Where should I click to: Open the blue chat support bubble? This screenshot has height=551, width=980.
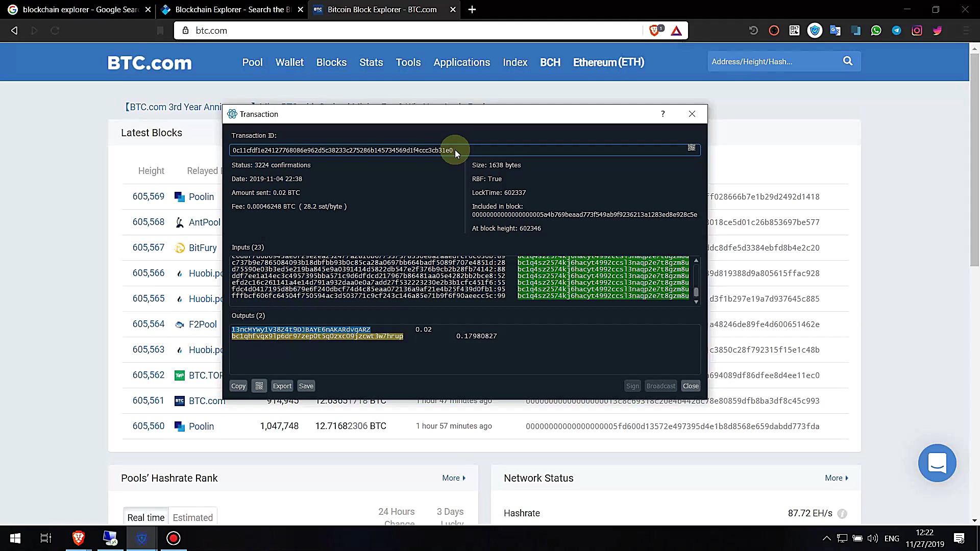[x=937, y=463]
